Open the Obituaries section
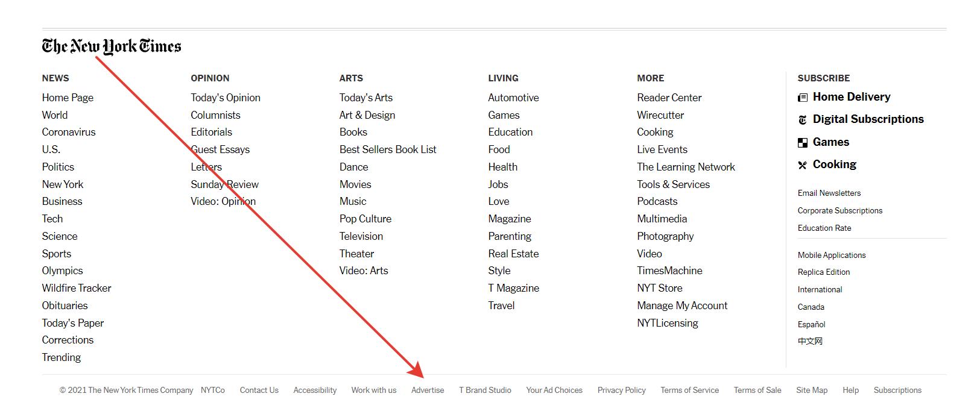Image resolution: width=980 pixels, height=414 pixels. tap(65, 306)
